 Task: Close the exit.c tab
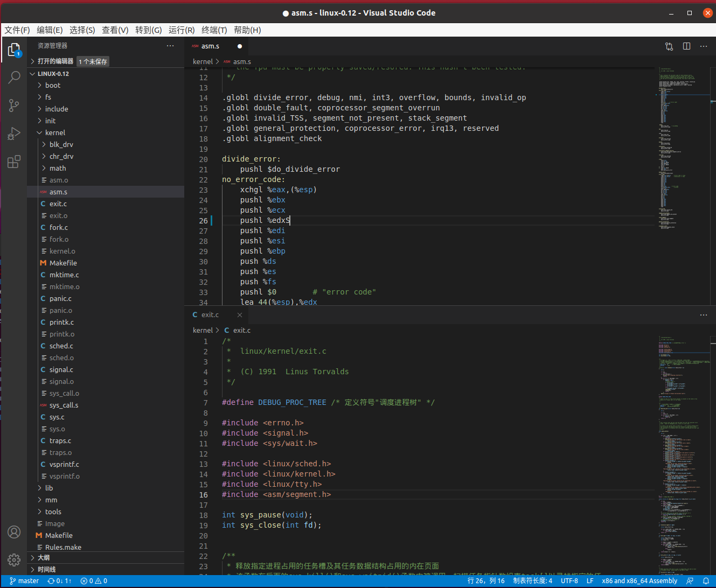240,315
